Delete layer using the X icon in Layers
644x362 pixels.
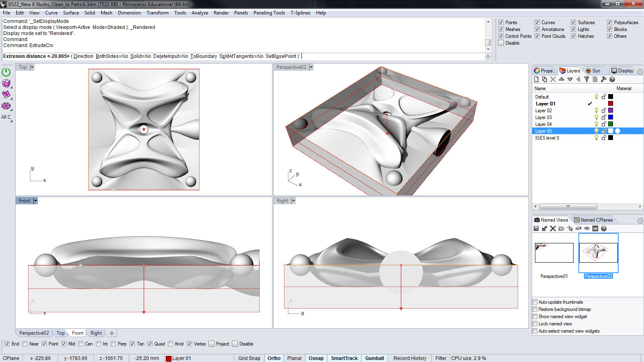(x=553, y=79)
